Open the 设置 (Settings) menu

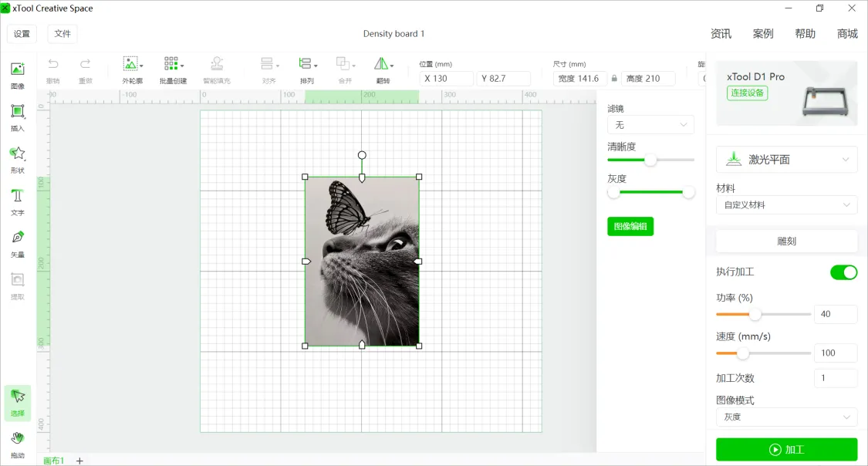point(22,34)
